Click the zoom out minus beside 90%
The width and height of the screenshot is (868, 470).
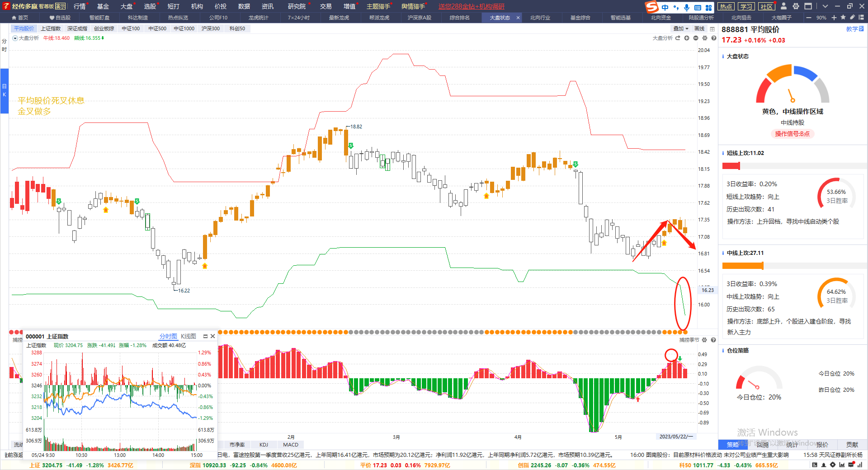point(809,18)
